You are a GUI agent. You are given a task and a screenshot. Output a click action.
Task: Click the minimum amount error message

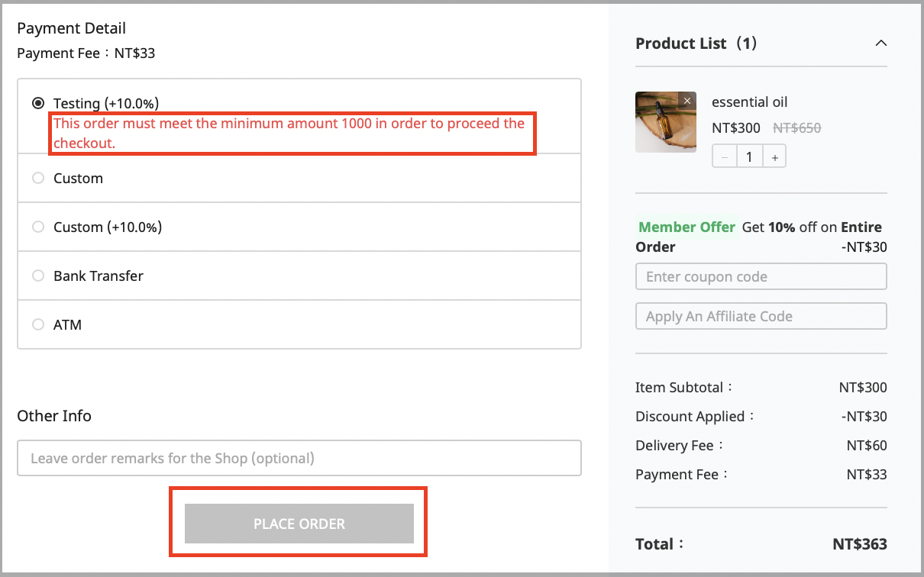tap(289, 133)
